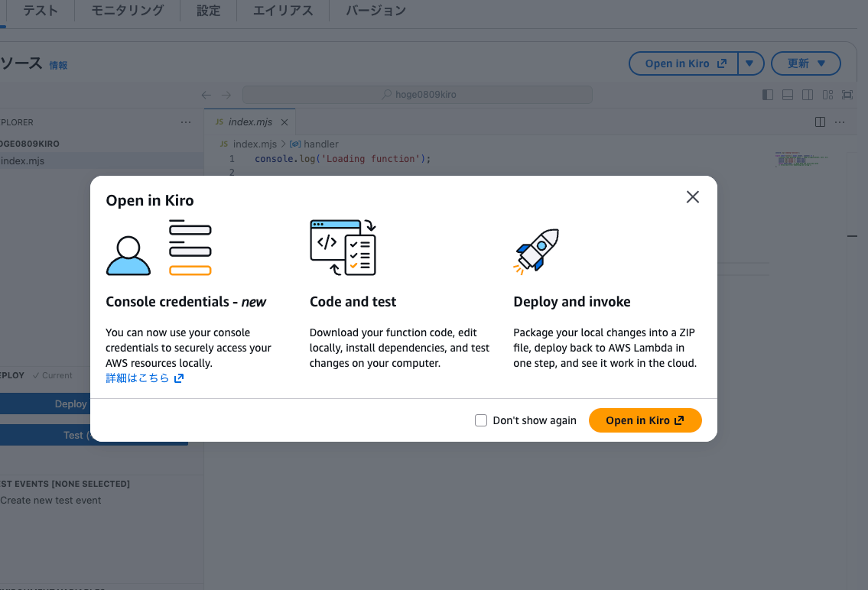The image size is (868, 590).
Task: Click the hoge0809kiro search field
Action: pyautogui.click(x=418, y=95)
